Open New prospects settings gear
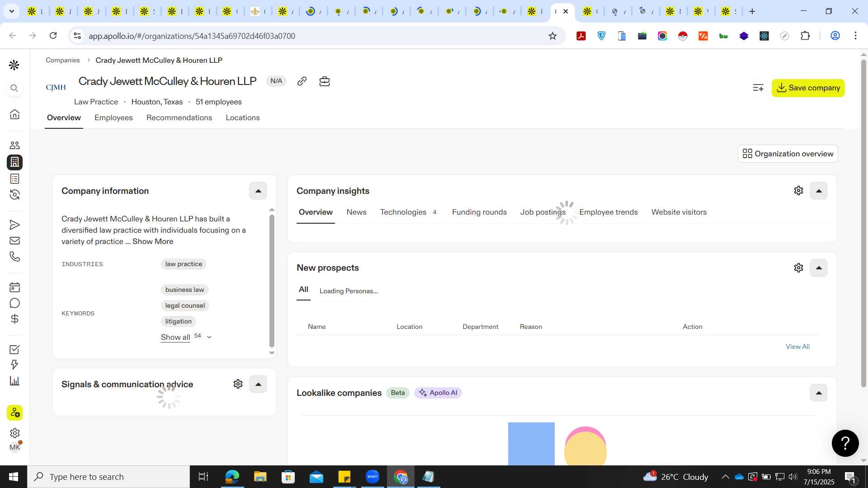The width and height of the screenshot is (868, 488). point(798,268)
